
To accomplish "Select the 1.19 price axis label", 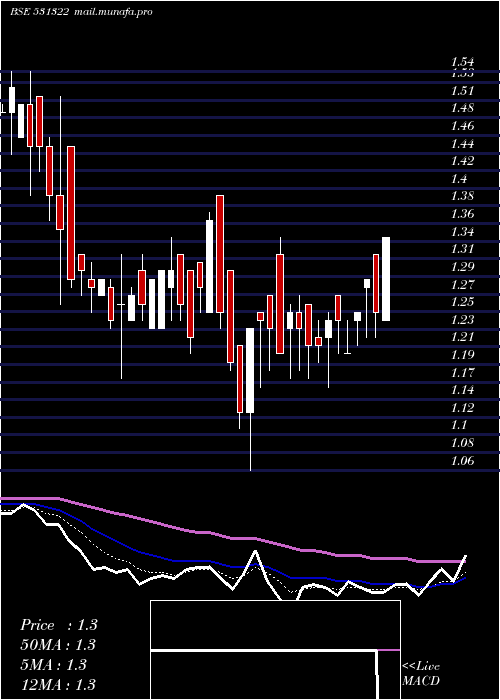I will pos(462,355).
